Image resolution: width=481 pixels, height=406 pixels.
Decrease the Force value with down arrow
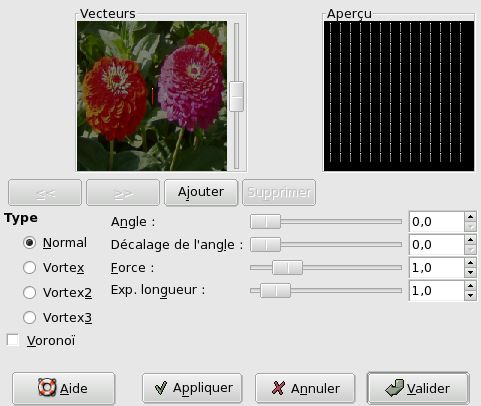tap(470, 272)
